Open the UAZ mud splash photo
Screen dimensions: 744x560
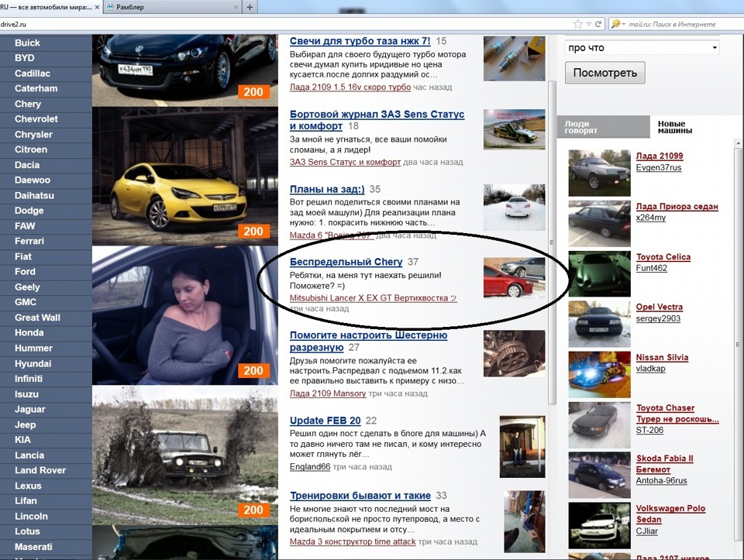pos(185,455)
